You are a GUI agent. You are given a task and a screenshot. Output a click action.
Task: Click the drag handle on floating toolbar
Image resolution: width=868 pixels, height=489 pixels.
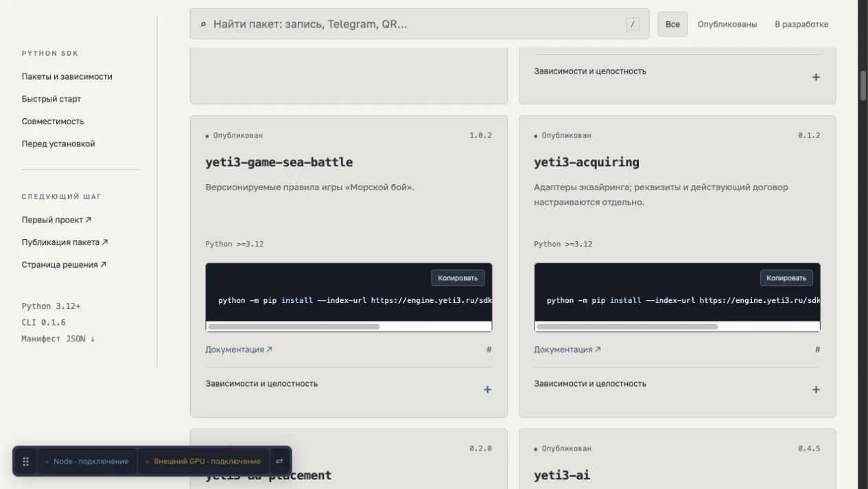25,462
